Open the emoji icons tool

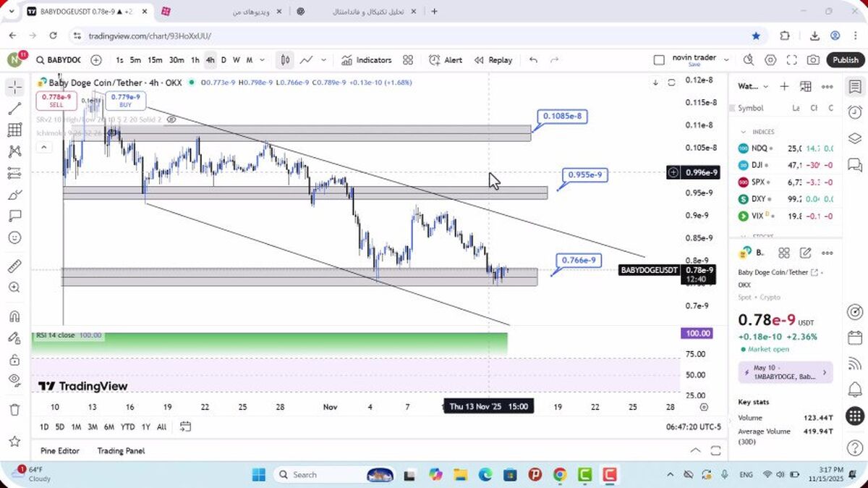14,237
